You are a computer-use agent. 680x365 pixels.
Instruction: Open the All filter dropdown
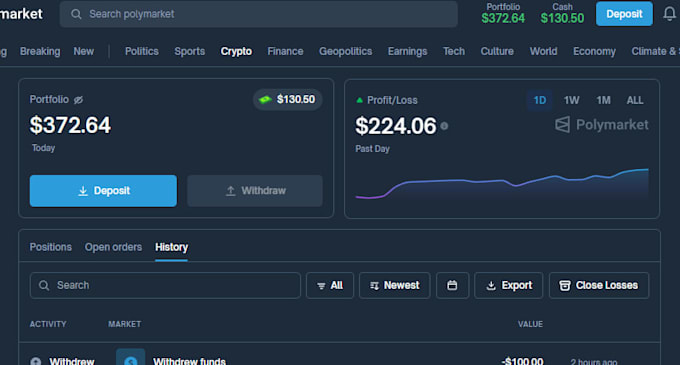tap(330, 285)
